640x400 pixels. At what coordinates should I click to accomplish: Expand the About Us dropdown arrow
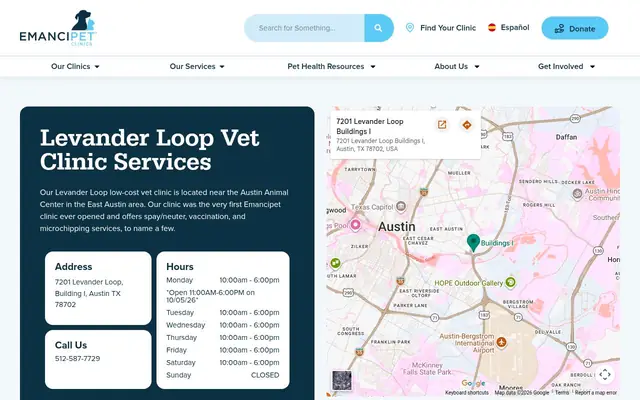(477, 67)
